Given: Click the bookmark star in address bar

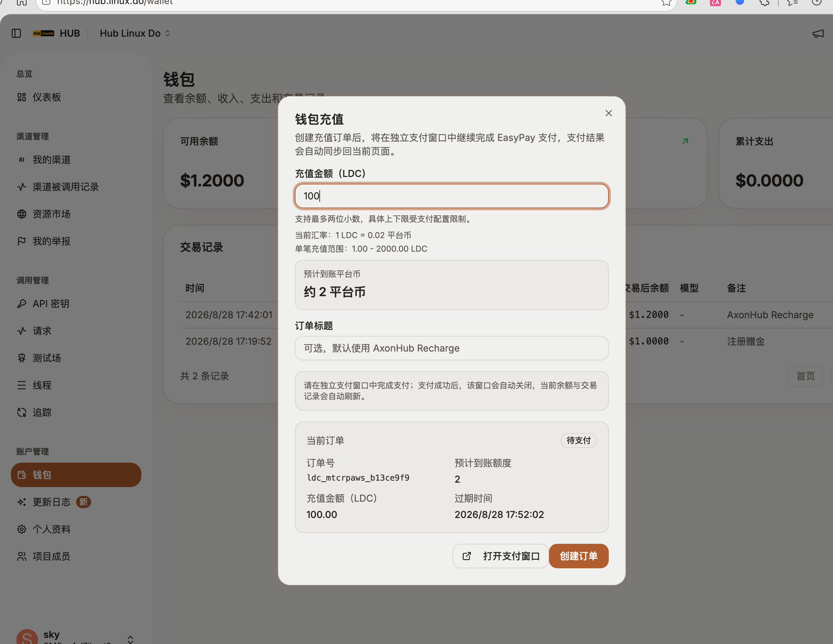Looking at the screenshot, I should 666,2.
